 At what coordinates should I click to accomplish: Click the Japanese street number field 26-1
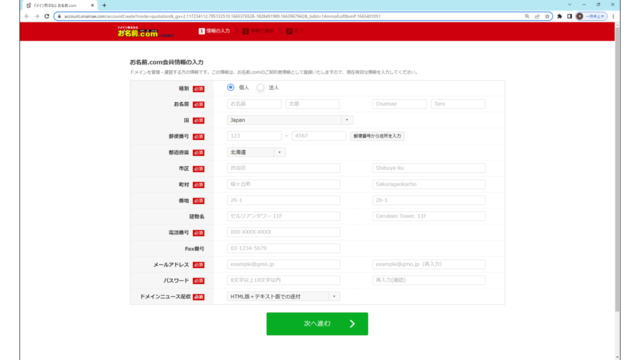(x=284, y=200)
